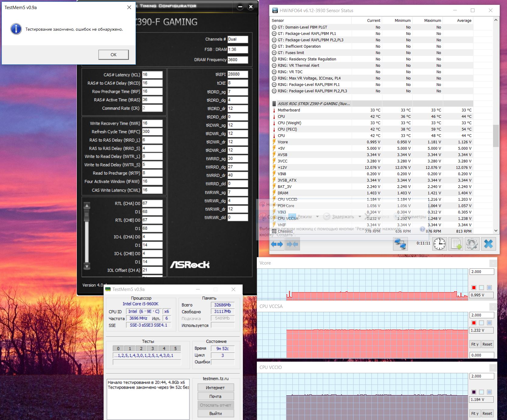Screen dimensions: 507x420
Task: Open HWiNFO remote monitoring computers icon
Action: [x=400, y=244]
